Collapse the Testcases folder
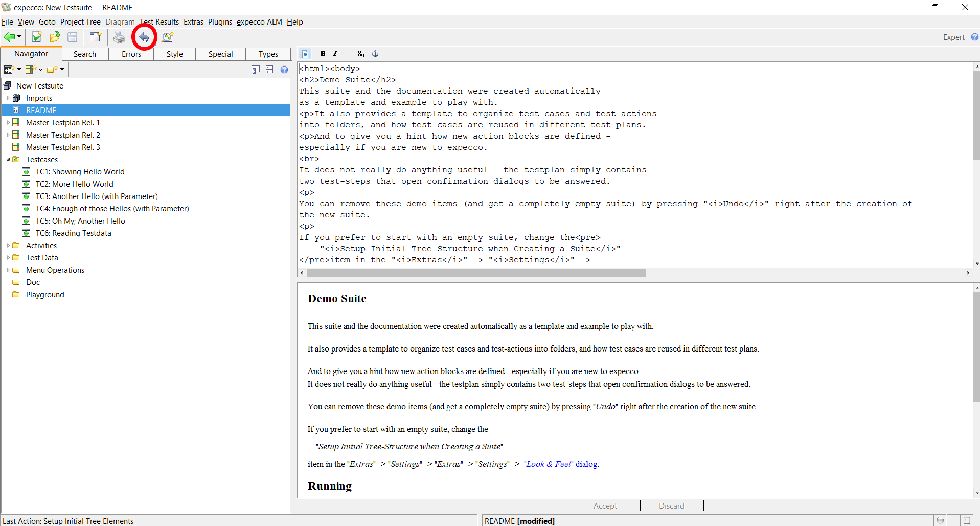This screenshot has height=526, width=980. click(x=8, y=160)
